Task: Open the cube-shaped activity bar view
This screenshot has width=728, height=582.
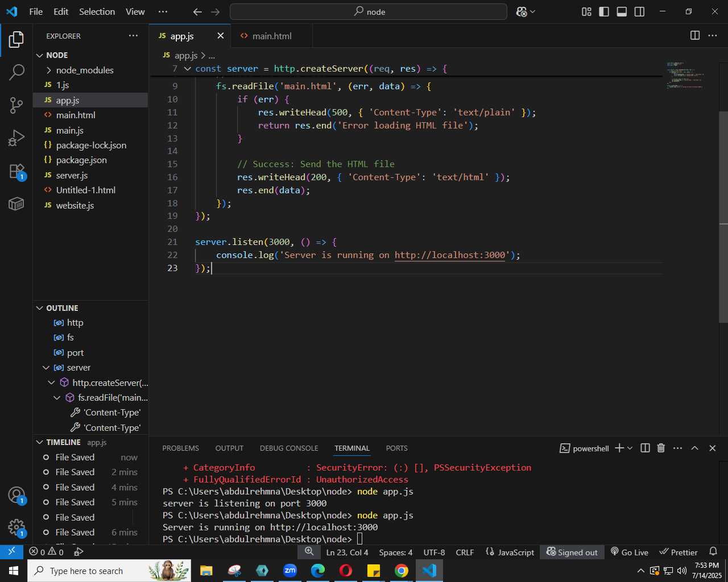Action: click(16, 203)
